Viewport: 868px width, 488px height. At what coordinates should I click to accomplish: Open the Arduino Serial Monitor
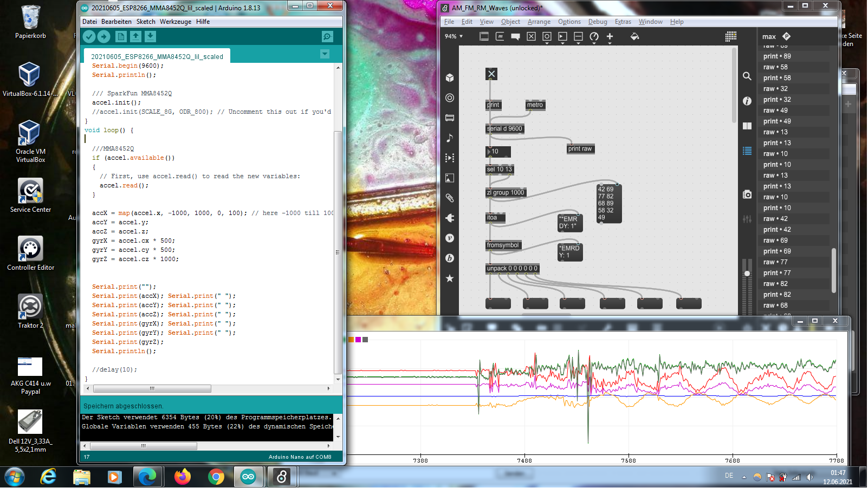tap(327, 36)
